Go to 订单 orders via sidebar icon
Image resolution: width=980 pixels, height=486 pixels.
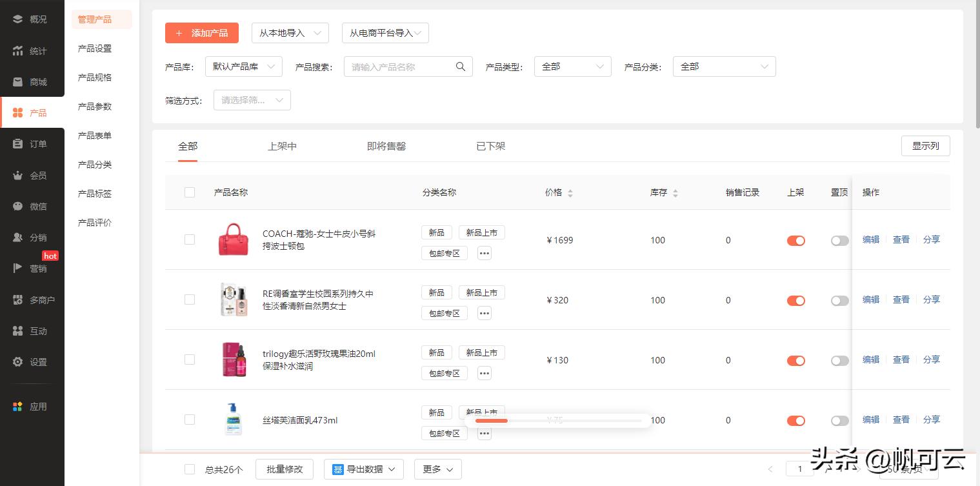tap(31, 143)
